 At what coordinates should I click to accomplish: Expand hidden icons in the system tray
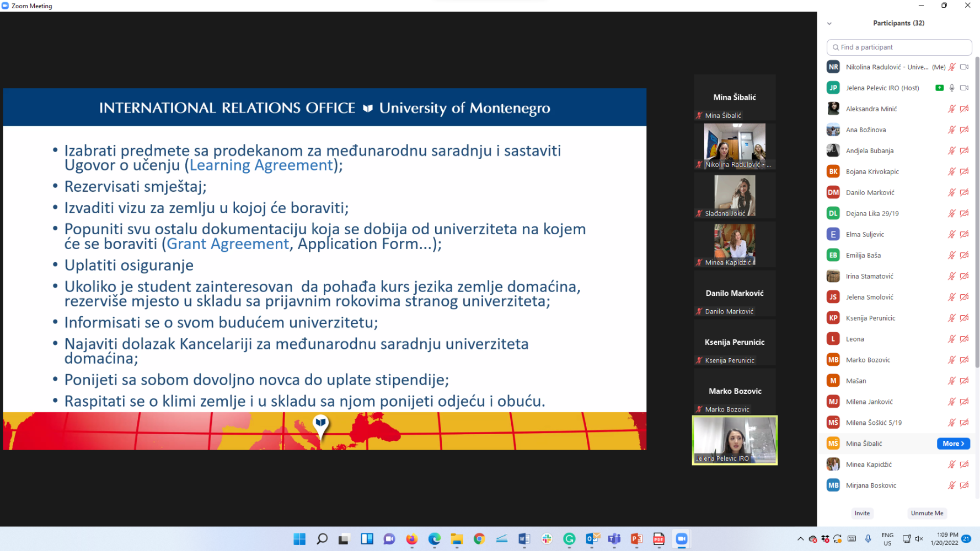click(800, 539)
